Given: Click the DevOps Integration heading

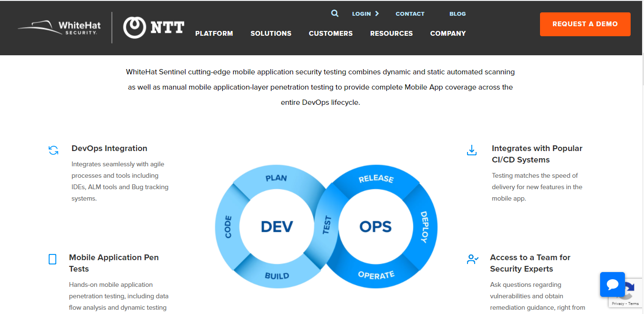Looking at the screenshot, I should coord(109,148).
